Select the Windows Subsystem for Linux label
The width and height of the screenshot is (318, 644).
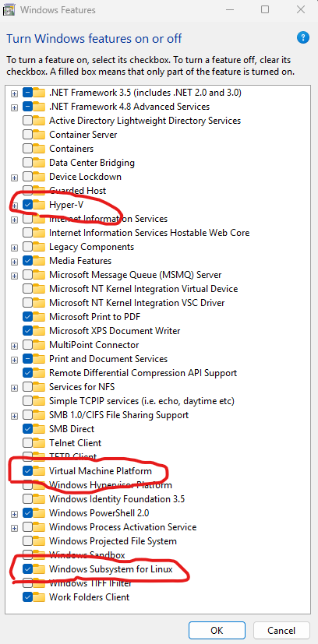click(111, 568)
